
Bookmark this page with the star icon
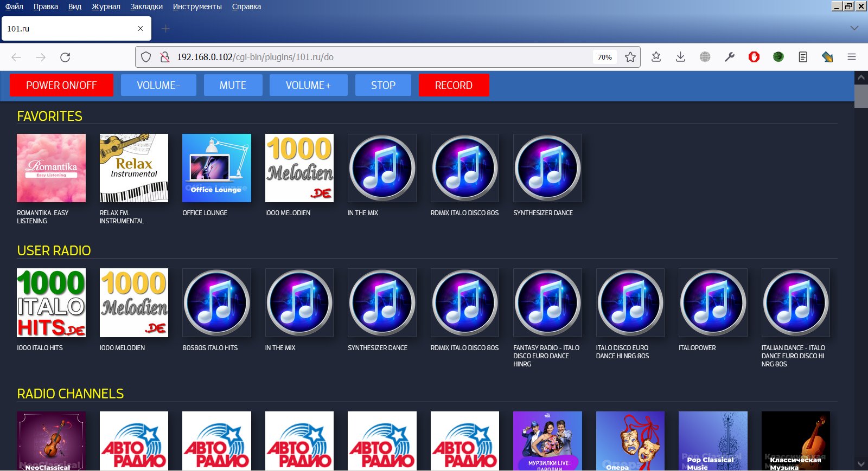click(630, 57)
